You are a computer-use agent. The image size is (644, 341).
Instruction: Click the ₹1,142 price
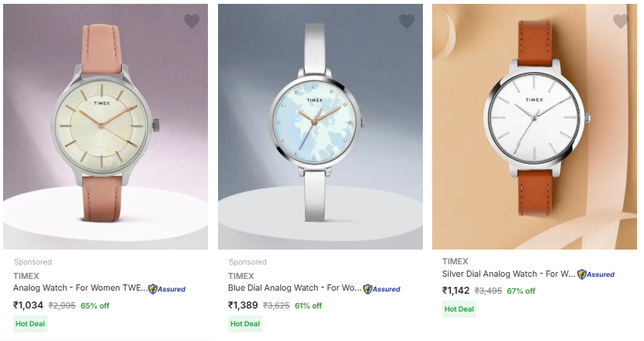457,291
